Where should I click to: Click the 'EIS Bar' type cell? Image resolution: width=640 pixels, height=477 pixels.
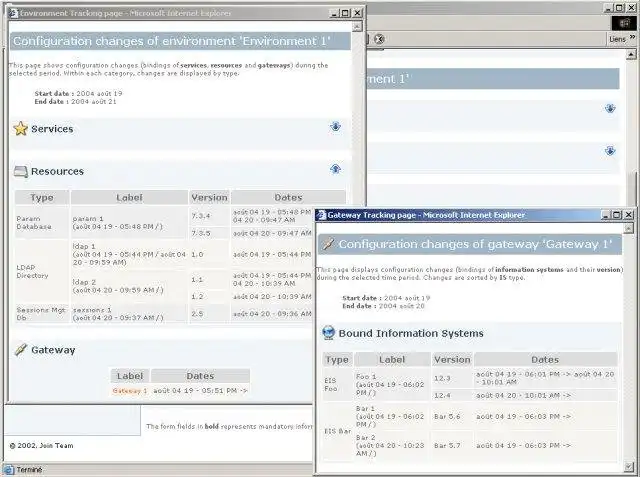point(338,431)
